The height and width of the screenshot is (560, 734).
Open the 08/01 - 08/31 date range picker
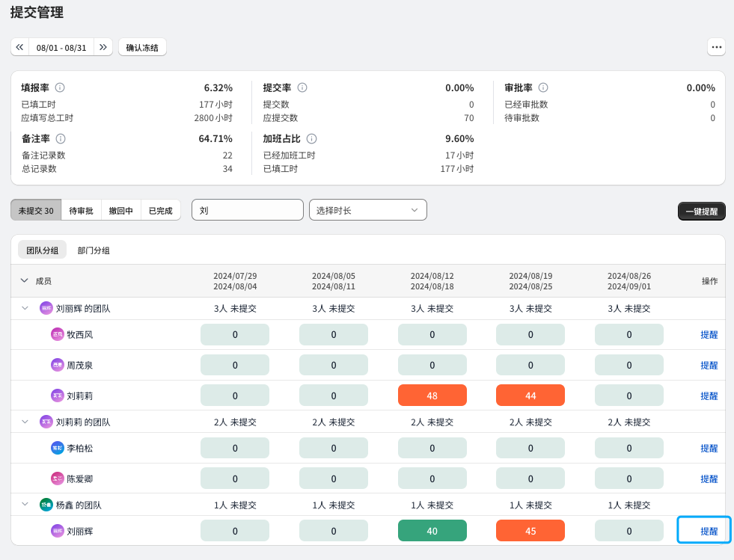pos(61,47)
